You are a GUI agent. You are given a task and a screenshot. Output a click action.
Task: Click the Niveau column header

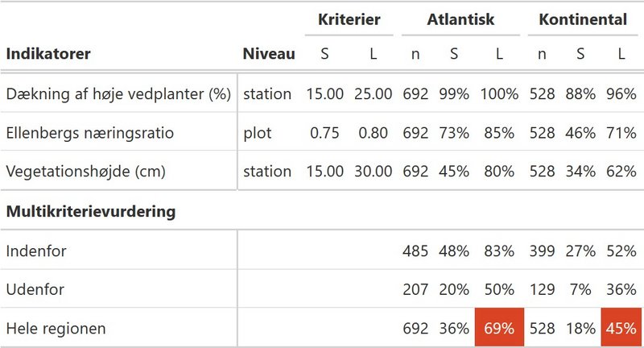[x=269, y=54]
